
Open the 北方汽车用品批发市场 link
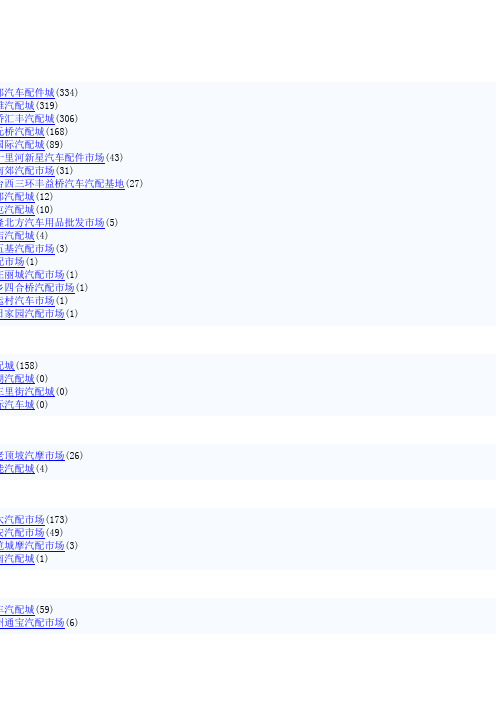[52, 223]
